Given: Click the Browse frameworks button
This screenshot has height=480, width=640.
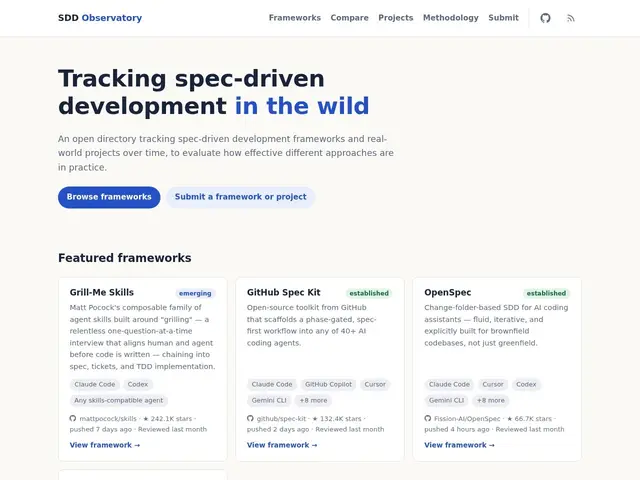Looking at the screenshot, I should pyautogui.click(x=109, y=197).
